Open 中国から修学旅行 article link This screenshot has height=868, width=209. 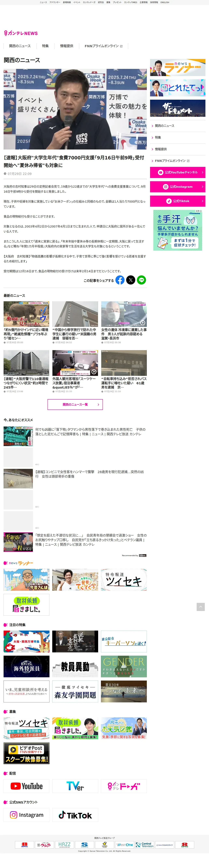pyautogui.click(x=75, y=334)
